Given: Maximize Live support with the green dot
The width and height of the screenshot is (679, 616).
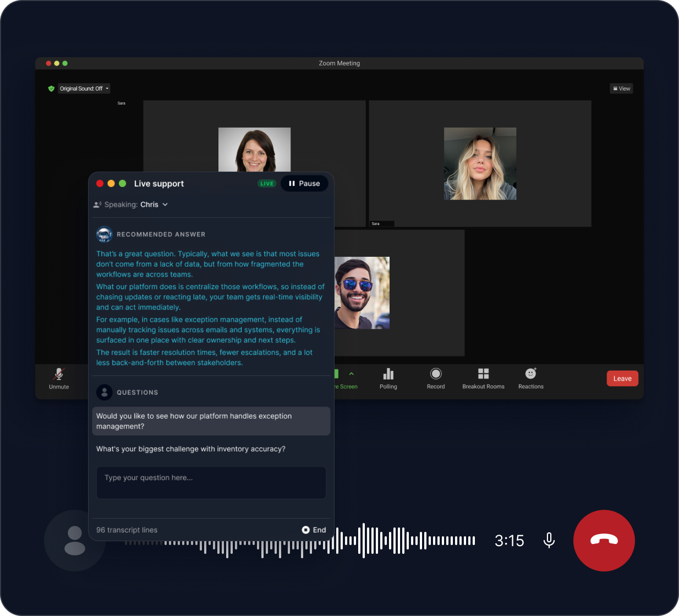Looking at the screenshot, I should point(123,184).
